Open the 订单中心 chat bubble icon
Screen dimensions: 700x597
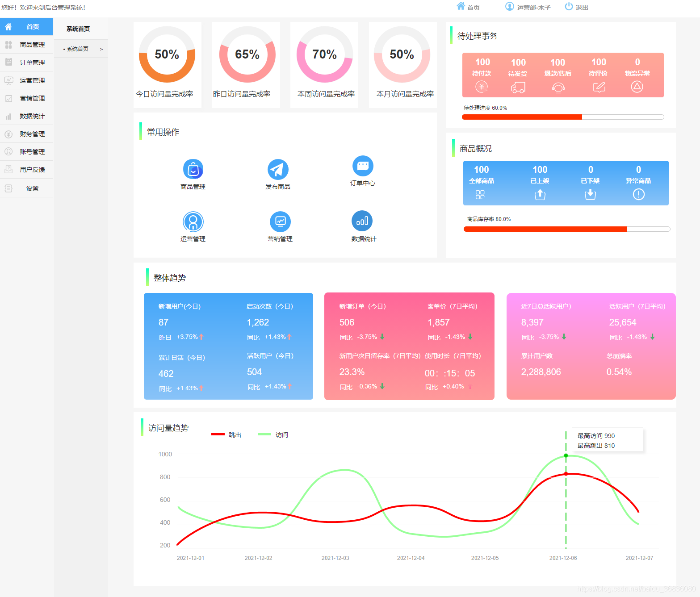[x=363, y=166]
